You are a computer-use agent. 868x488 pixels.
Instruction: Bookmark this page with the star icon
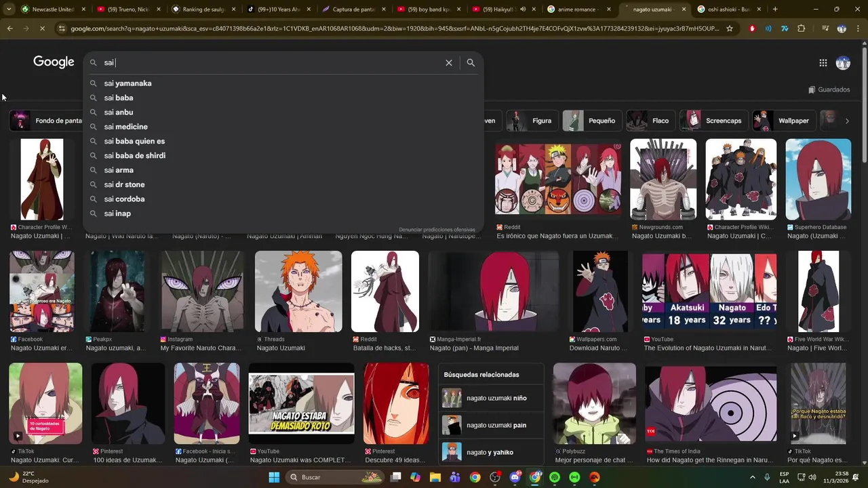(730, 28)
